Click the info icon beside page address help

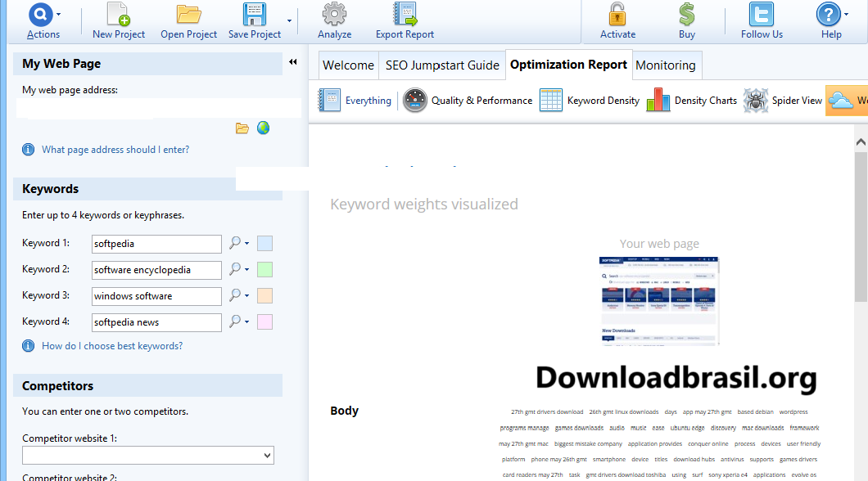pyautogui.click(x=28, y=150)
